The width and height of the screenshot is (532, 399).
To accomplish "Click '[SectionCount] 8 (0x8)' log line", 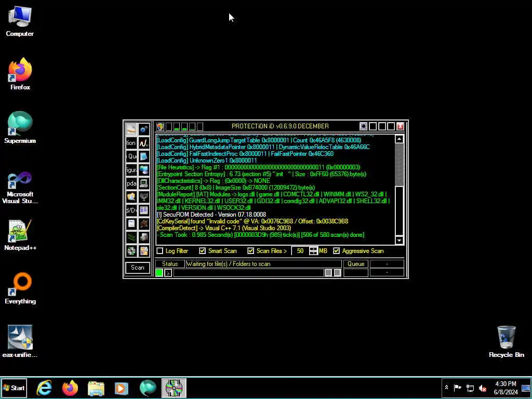I will click(236, 187).
